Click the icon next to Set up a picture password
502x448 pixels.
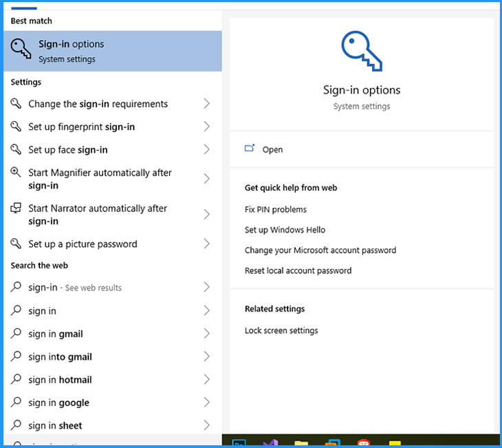tap(16, 244)
